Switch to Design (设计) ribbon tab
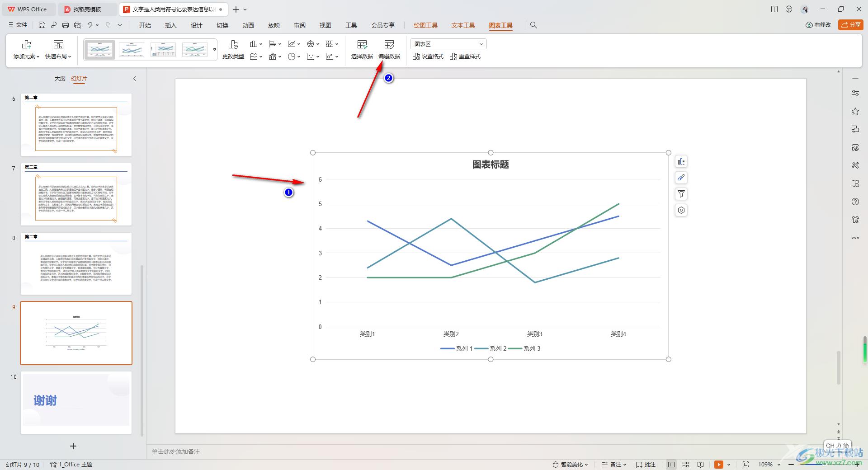This screenshot has height=470, width=868. click(197, 25)
